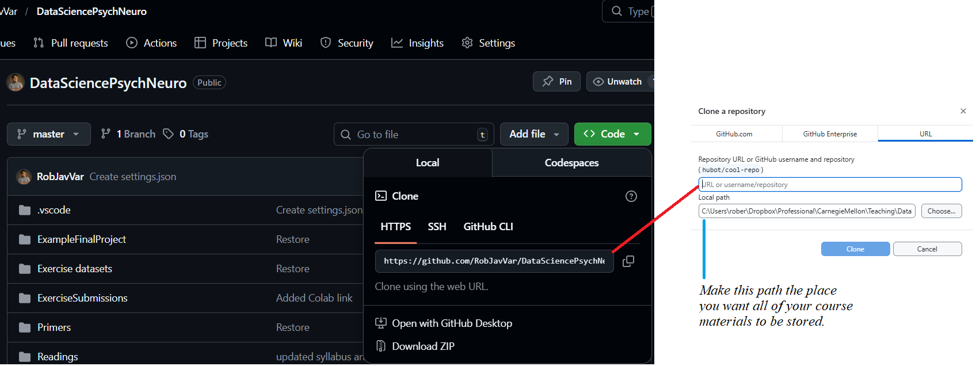Click the ExampleFinalProject folder icon
The width and height of the screenshot is (980, 366).
[25, 239]
